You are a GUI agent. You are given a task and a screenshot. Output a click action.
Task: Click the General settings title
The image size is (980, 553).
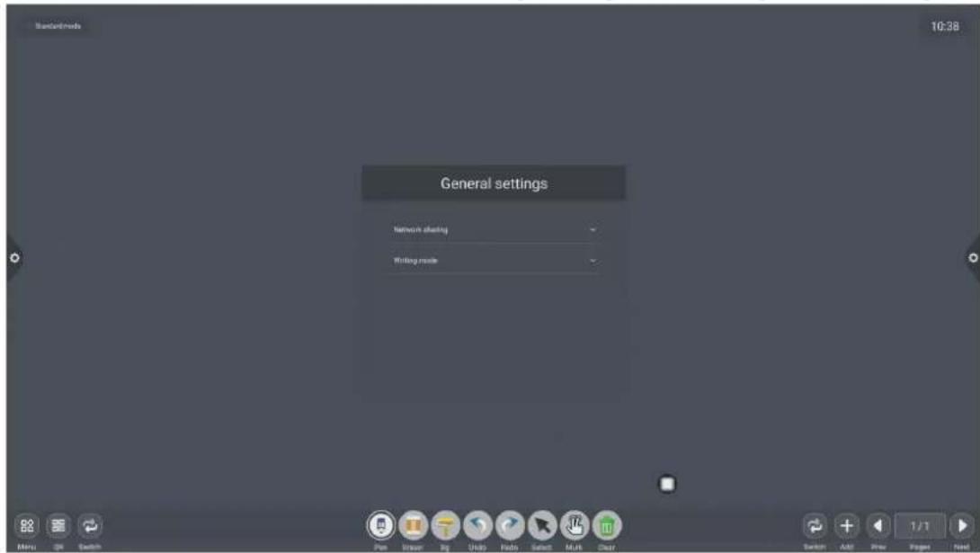coord(494,183)
